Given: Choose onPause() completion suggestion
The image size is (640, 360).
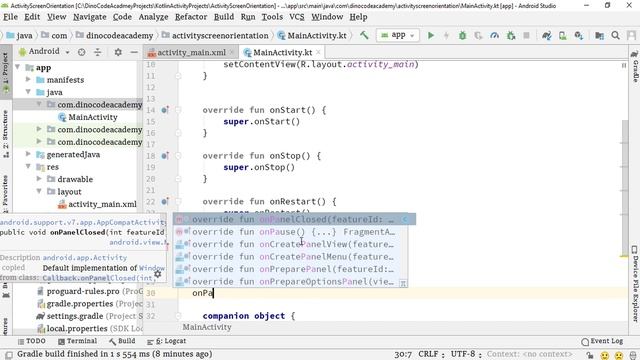Looking at the screenshot, I should pyautogui.click(x=290, y=232).
